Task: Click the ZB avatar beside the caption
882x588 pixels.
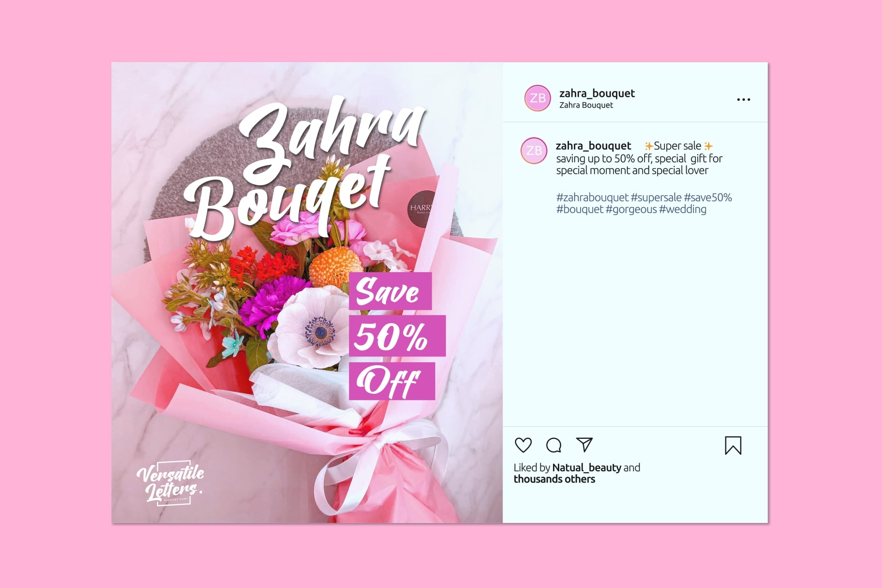Action: (534, 151)
